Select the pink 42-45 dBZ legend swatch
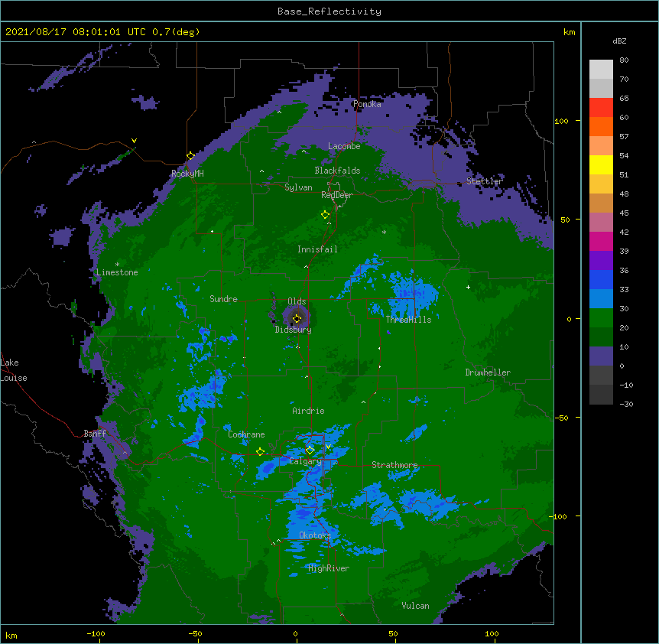659x644 pixels. (x=601, y=222)
